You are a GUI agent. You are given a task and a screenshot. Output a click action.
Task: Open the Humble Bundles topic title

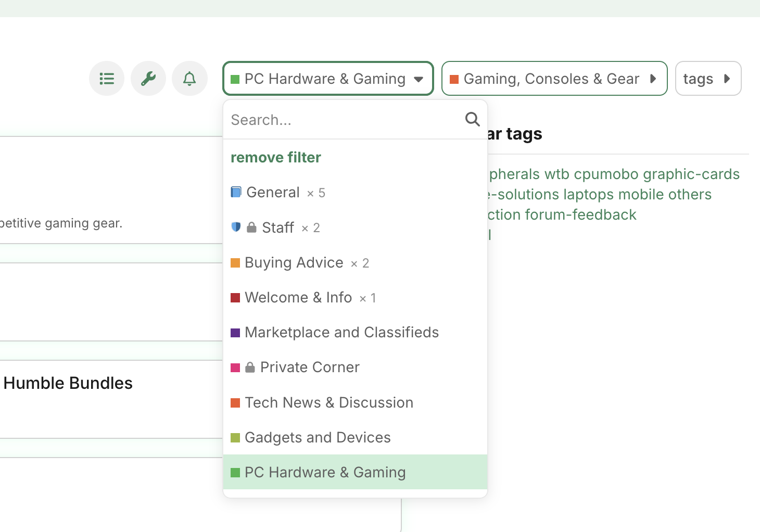click(x=68, y=383)
